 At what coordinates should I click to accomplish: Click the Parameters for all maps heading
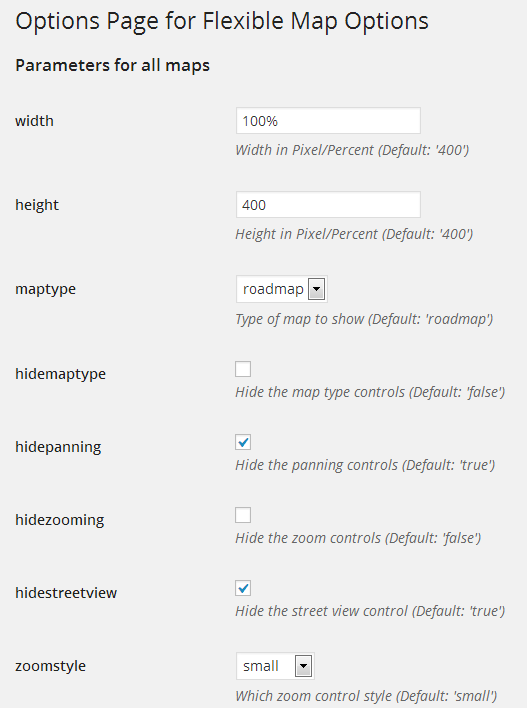coord(112,65)
